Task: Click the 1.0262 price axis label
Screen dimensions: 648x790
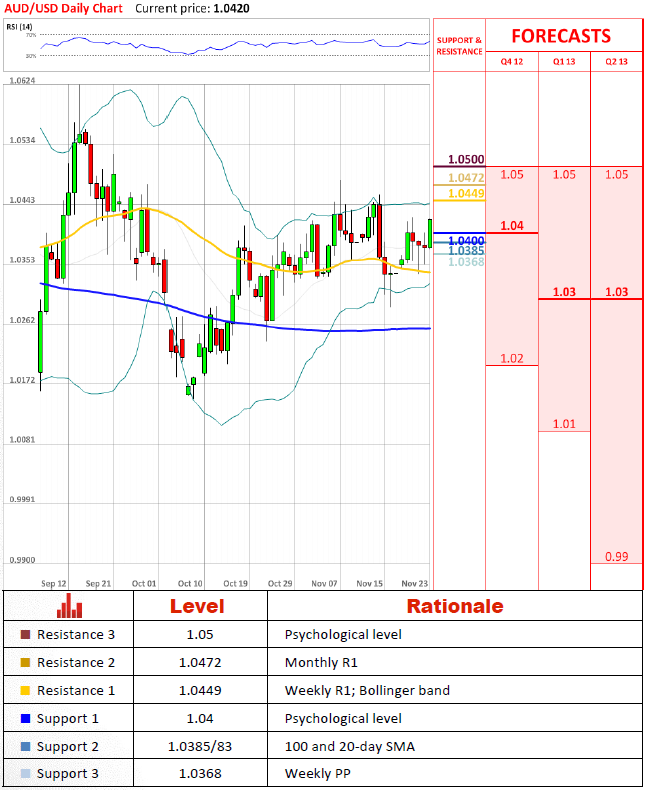Action: (23, 320)
